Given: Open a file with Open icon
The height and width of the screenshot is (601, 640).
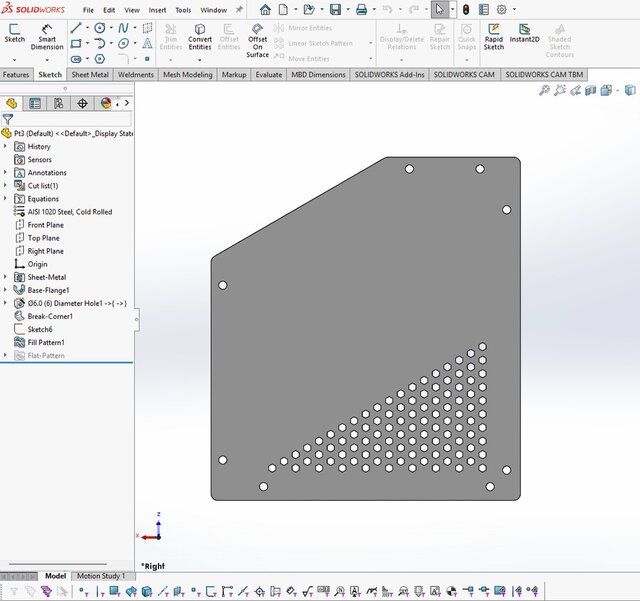Looking at the screenshot, I should [x=309, y=9].
